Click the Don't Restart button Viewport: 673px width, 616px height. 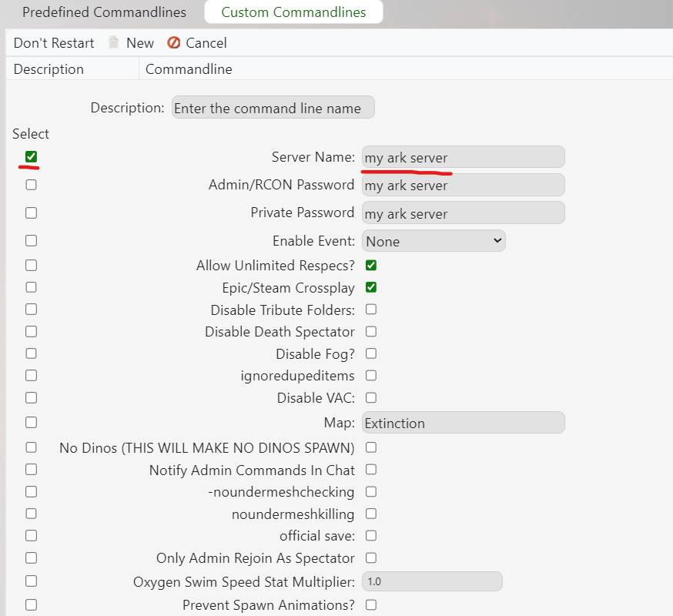(x=54, y=43)
